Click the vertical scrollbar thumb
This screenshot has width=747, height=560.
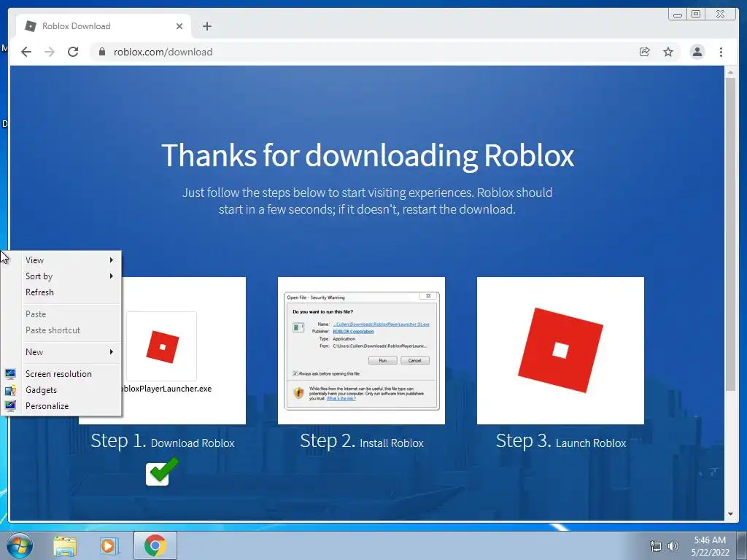[x=730, y=234]
